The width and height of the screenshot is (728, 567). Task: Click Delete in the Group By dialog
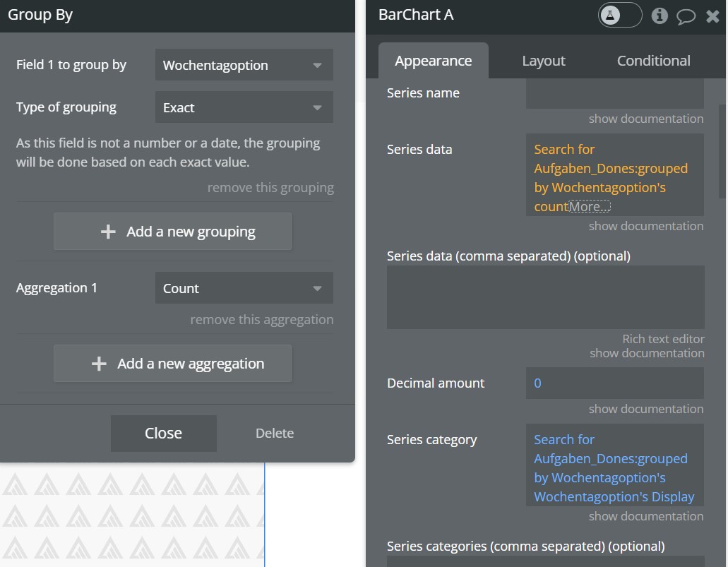[275, 434]
